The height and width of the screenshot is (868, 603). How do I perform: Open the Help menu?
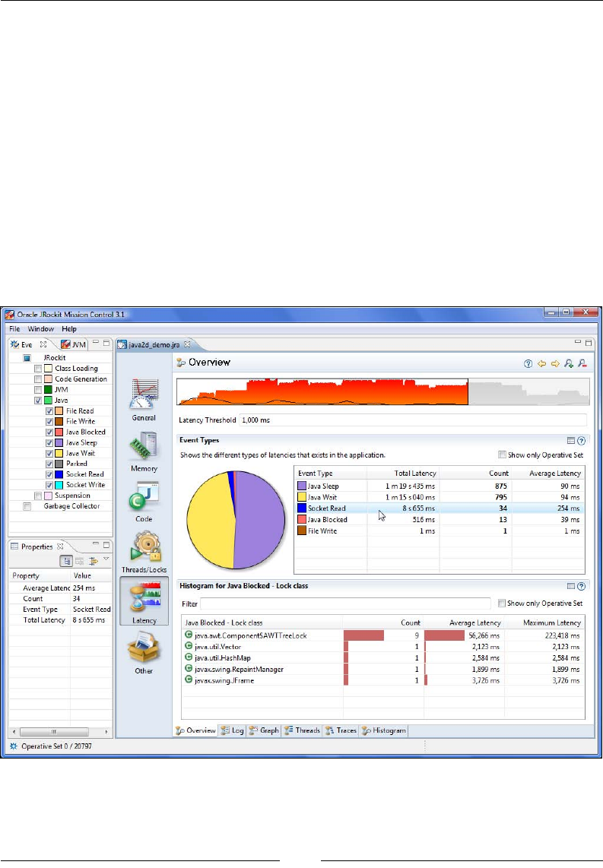coord(69,329)
